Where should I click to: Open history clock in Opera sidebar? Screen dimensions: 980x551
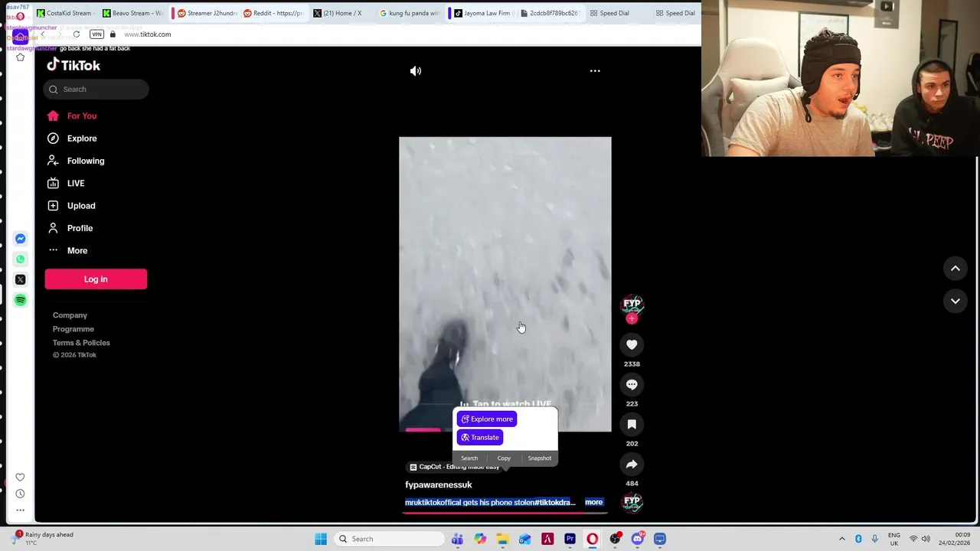point(21,494)
